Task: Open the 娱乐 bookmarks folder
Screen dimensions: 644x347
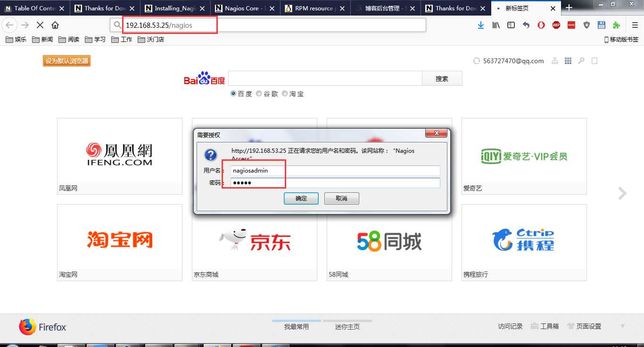Action: click(17, 40)
